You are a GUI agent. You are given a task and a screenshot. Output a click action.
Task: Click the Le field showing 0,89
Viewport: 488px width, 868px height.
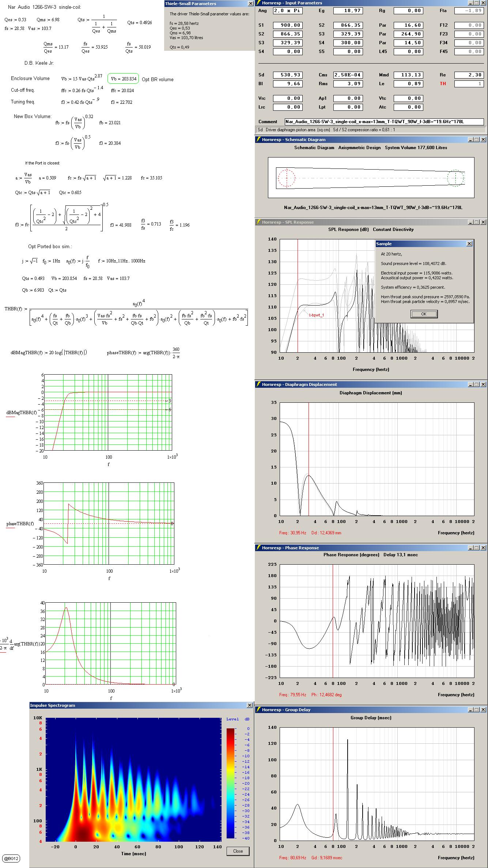408,84
